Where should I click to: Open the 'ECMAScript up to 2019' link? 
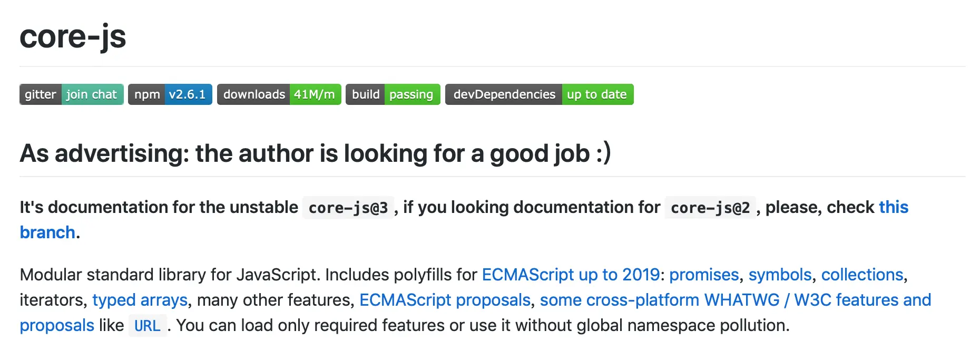tap(571, 275)
